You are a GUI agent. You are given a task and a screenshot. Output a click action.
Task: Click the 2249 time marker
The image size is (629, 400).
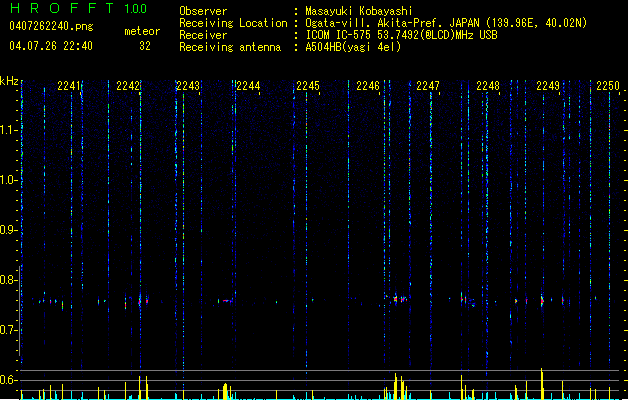point(548,86)
